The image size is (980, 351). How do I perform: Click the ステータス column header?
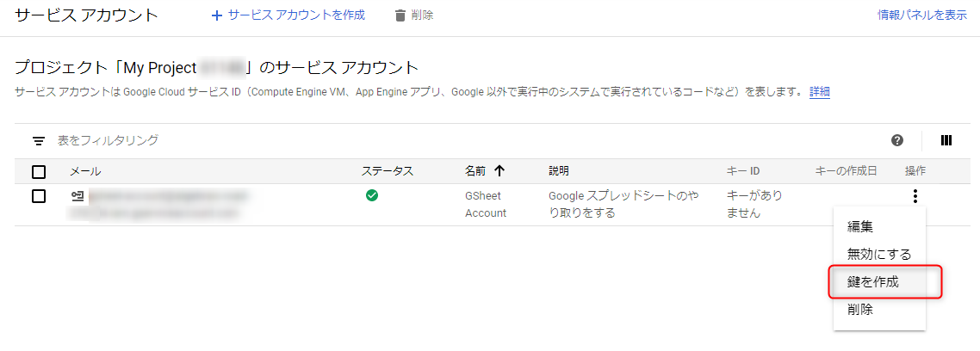point(388,171)
